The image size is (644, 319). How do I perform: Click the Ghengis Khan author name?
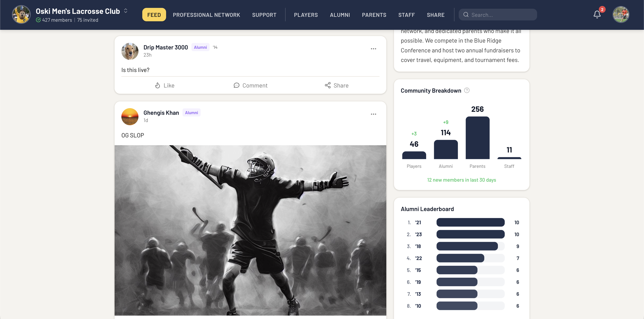[161, 113]
